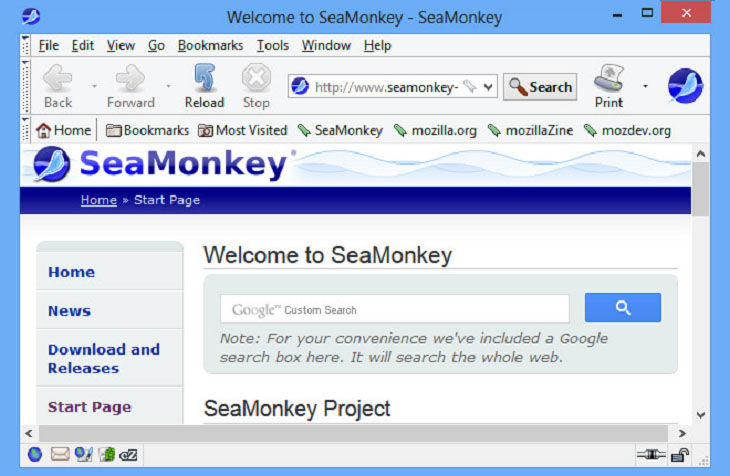The image size is (730, 476).
Task: Collapse the navigation toolbar using its grippy
Action: [26, 86]
